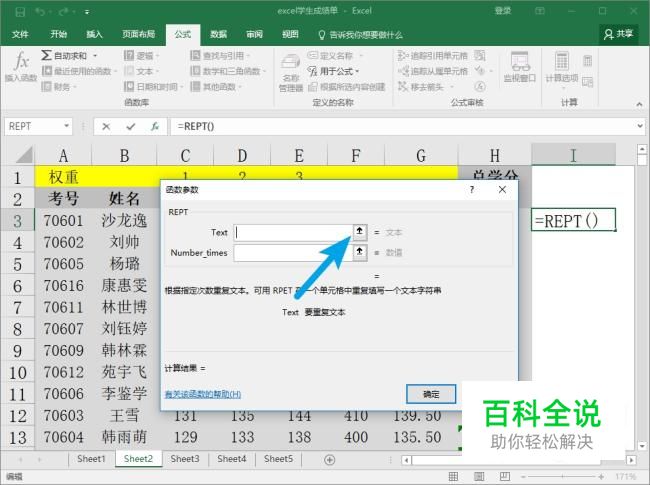Click the Redo icon in title bar
This screenshot has width=650, height=485.
pos(63,12)
